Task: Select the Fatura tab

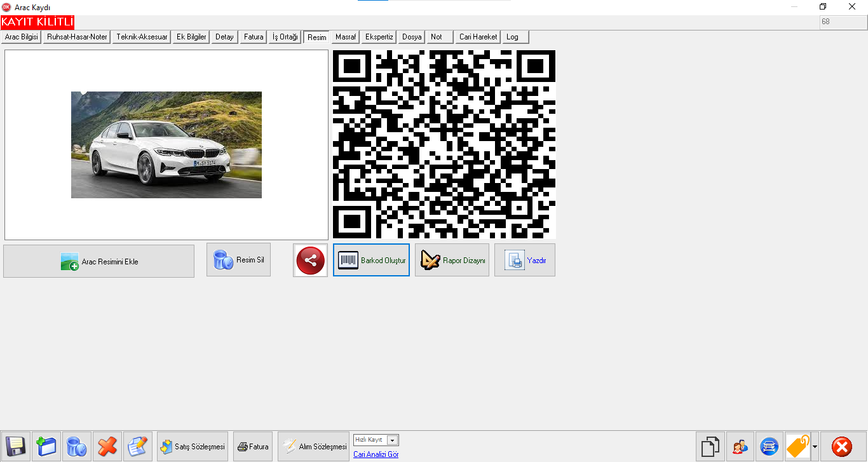Action: [x=254, y=37]
